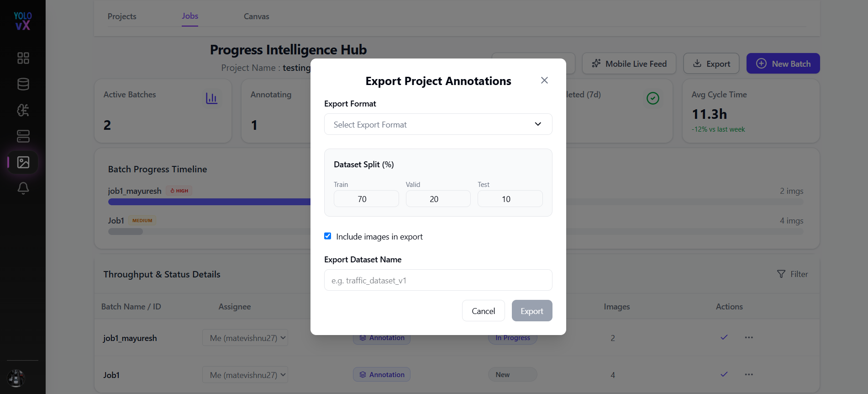This screenshot has width=868, height=394.
Task: Open the server stack icon in sidebar
Action: pos(23,136)
